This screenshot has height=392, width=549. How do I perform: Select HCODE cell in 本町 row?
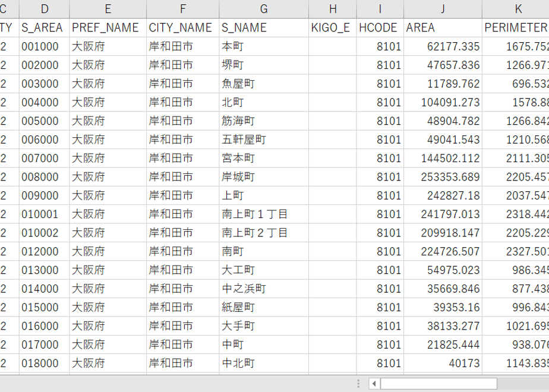[380, 46]
